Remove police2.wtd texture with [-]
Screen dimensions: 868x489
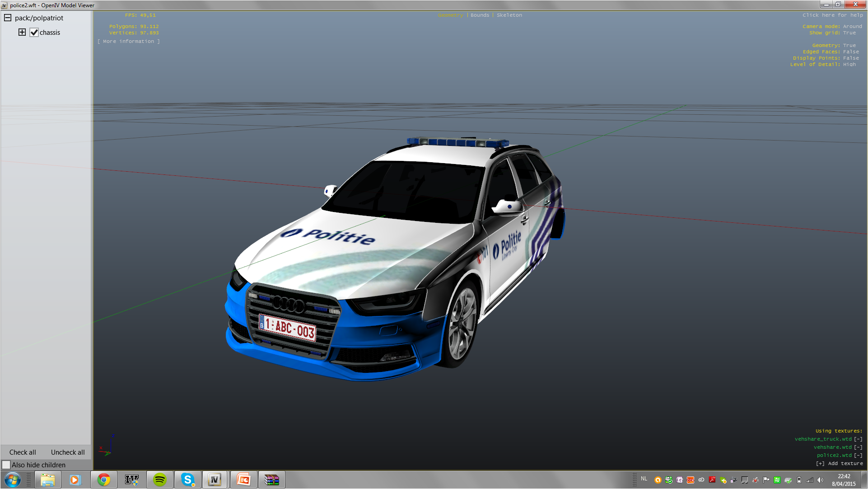click(x=858, y=456)
